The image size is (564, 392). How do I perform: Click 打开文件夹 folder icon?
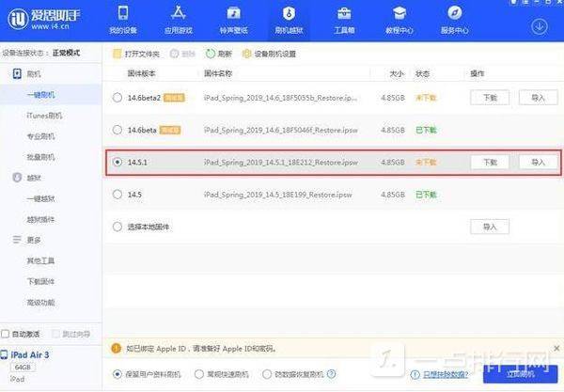coord(117,54)
